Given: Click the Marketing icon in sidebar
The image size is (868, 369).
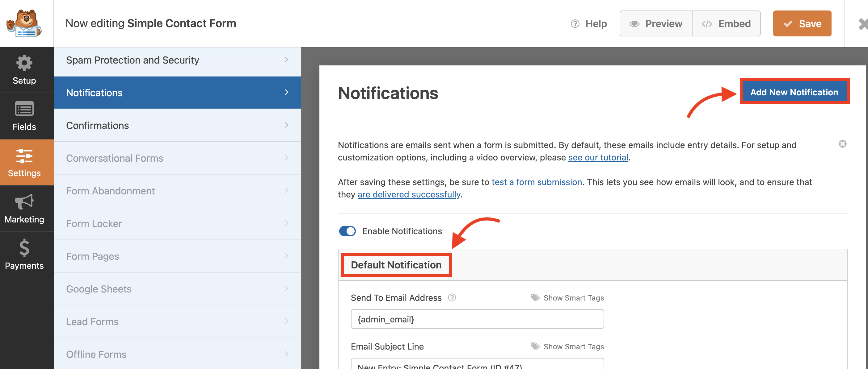Looking at the screenshot, I should pos(24,210).
